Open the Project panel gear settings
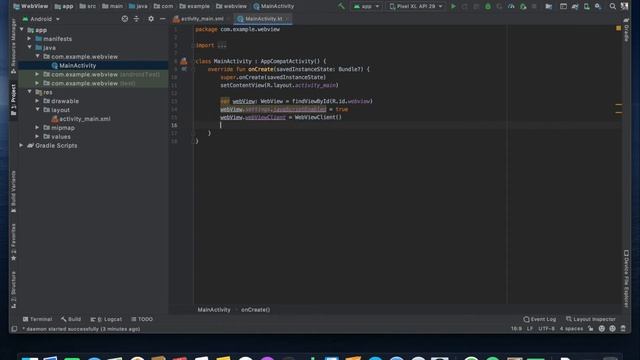 click(151, 19)
